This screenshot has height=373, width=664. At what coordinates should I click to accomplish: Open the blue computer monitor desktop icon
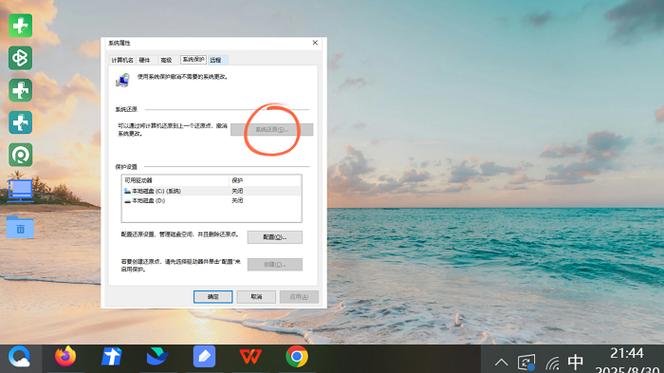click(20, 190)
